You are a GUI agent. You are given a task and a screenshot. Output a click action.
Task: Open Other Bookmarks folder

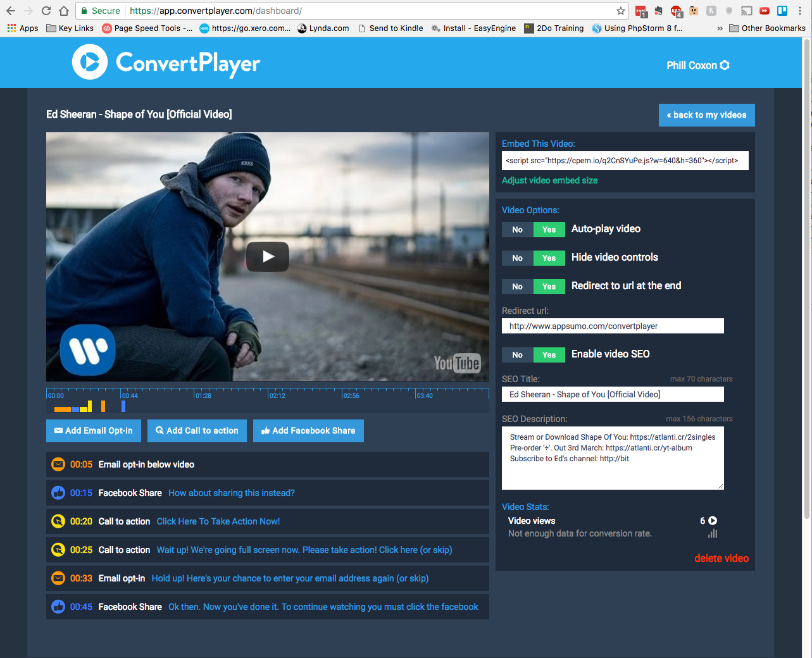pyautogui.click(x=767, y=28)
